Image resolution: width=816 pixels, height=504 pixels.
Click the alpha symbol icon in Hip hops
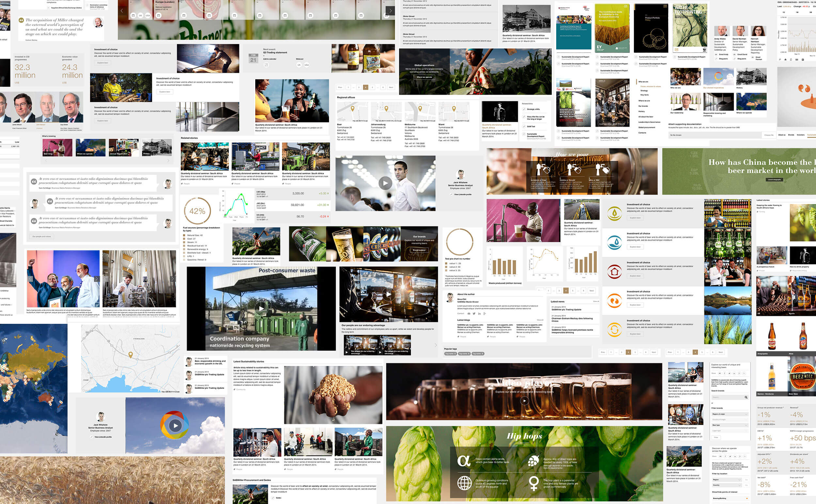[464, 461]
